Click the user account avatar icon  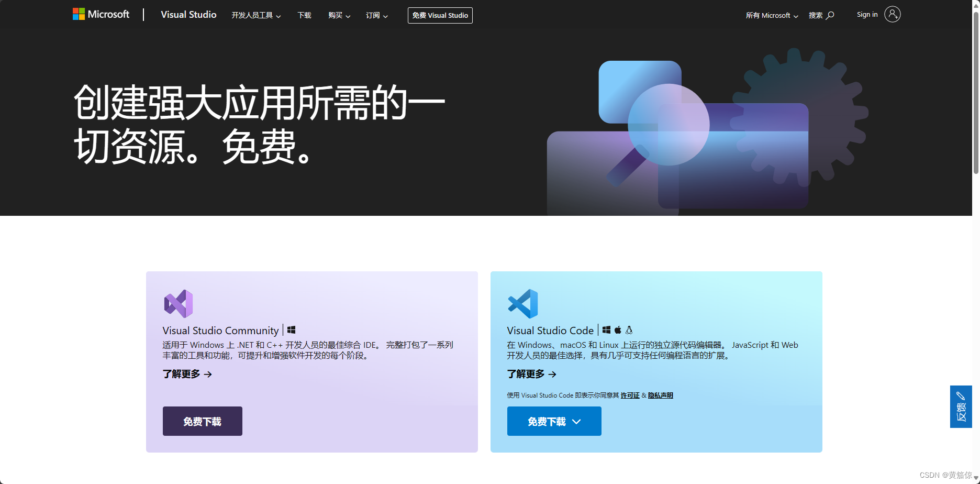click(x=893, y=14)
